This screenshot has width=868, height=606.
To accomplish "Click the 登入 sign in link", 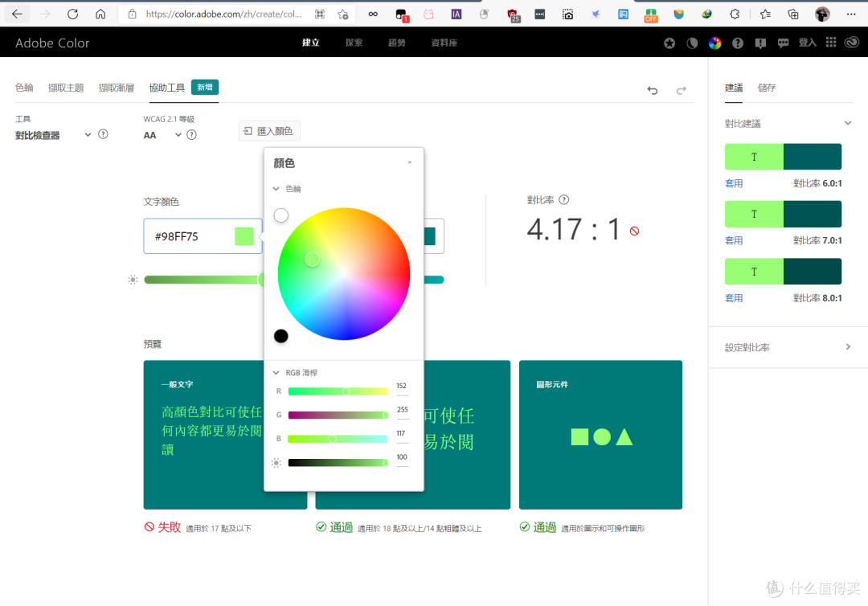I will click(807, 43).
